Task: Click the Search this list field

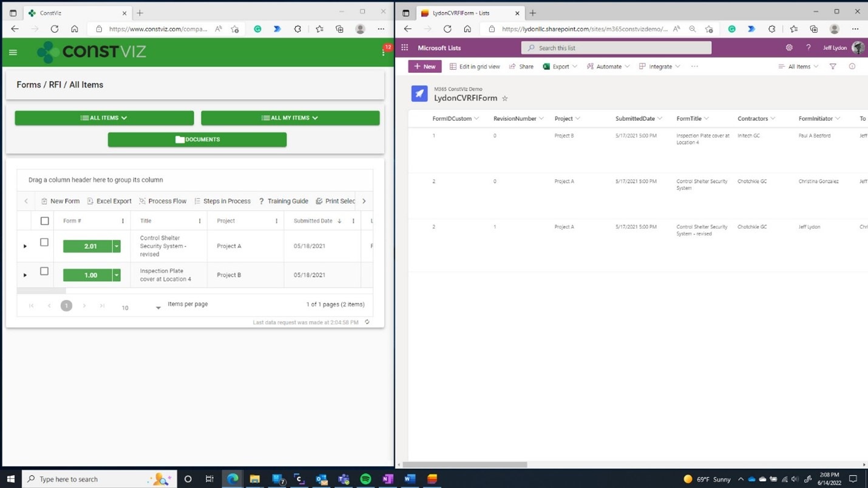Action: pos(616,48)
